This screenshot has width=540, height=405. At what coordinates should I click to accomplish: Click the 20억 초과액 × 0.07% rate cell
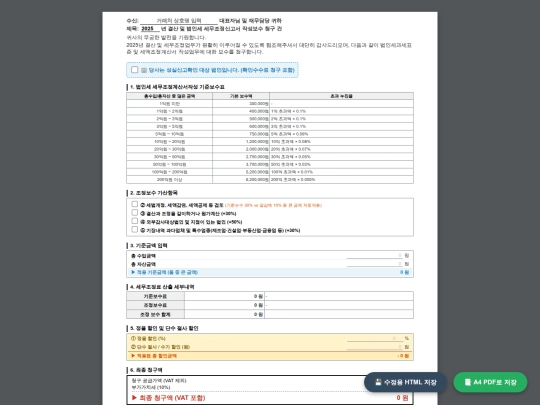click(341, 149)
